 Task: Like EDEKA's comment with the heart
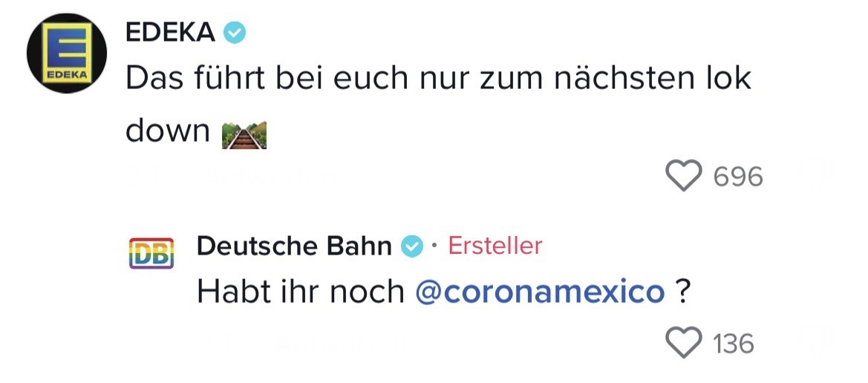(683, 177)
